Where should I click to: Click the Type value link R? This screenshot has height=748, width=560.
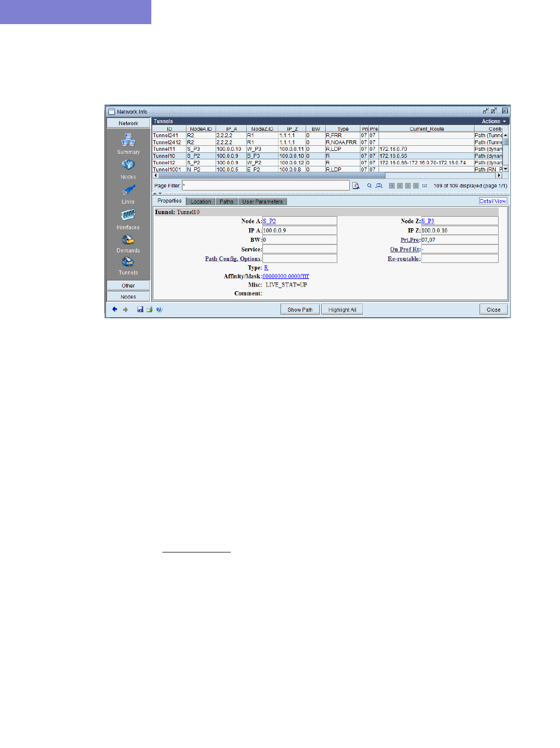[266, 268]
